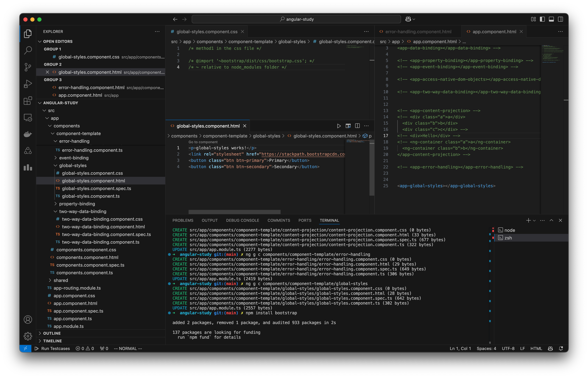Screen dimensions: 588x378
Task: Split the editor using the split icon
Action: coord(357,126)
